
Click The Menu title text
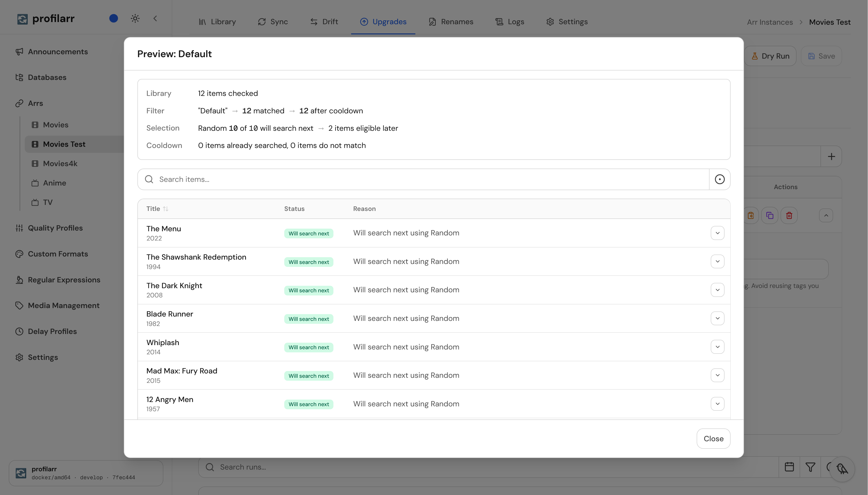(x=164, y=229)
